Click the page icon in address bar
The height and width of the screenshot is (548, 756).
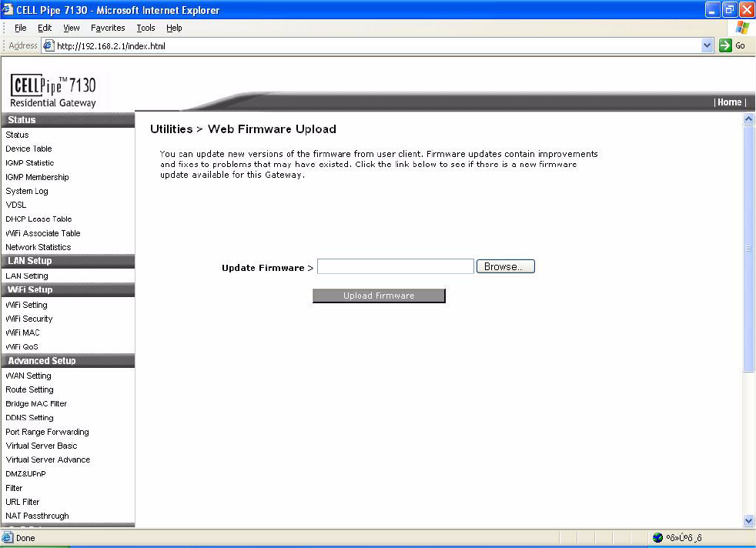point(49,45)
